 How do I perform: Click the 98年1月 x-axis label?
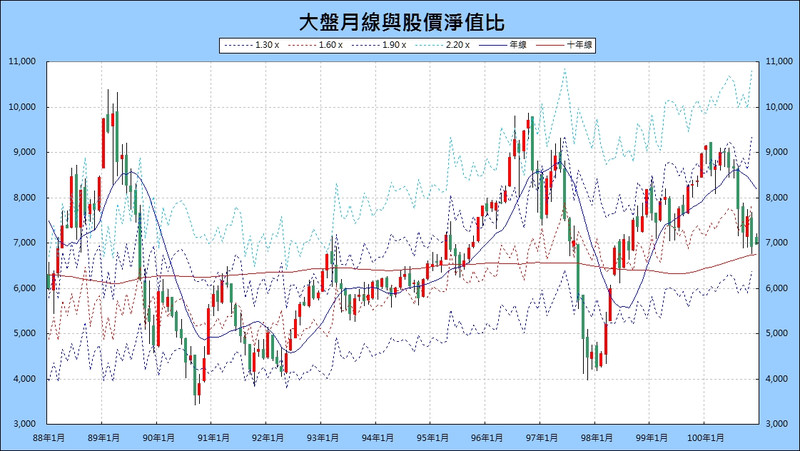tap(596, 438)
